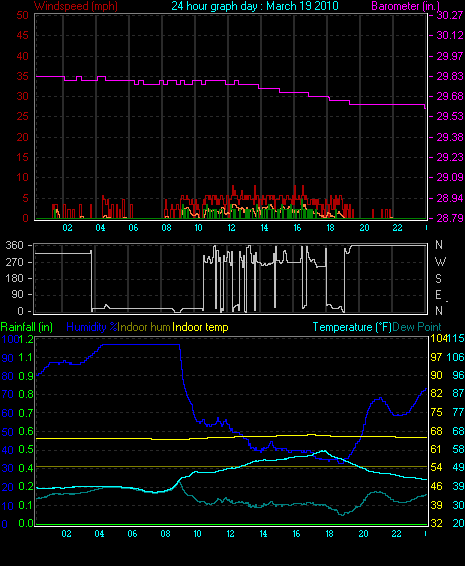The width and height of the screenshot is (465, 566).
Task: Click the Temperature (°F) legend label
Action: (352, 327)
